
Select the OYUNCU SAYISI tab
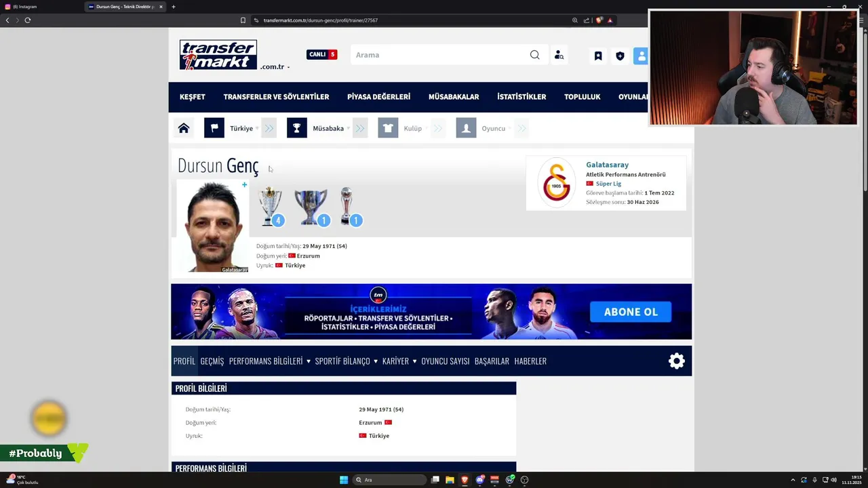coord(446,361)
